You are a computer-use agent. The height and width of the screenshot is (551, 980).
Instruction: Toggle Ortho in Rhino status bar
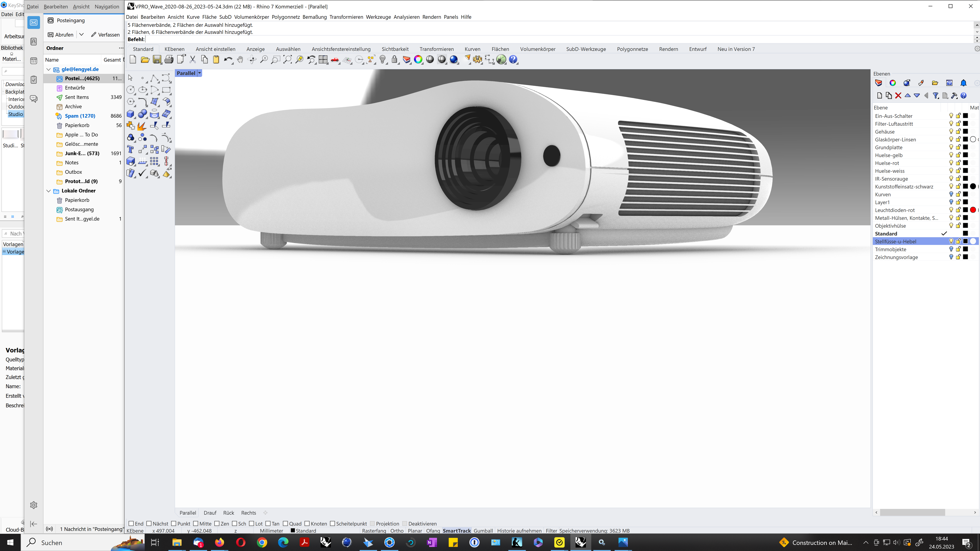pyautogui.click(x=397, y=531)
